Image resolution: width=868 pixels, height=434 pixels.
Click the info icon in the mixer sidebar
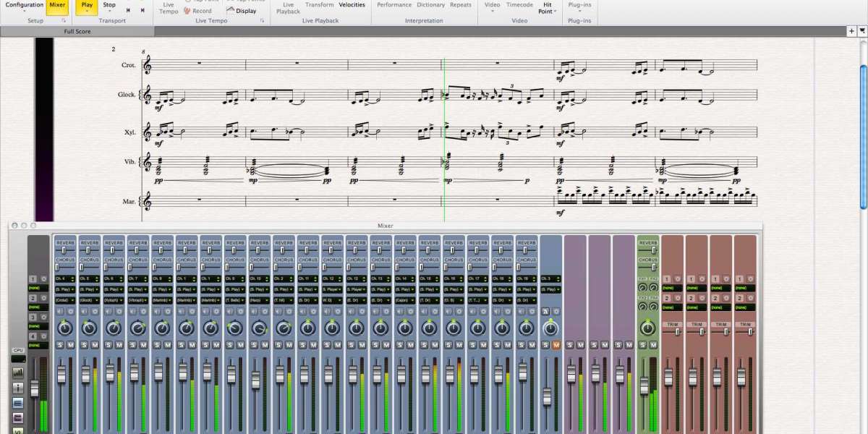click(x=18, y=388)
